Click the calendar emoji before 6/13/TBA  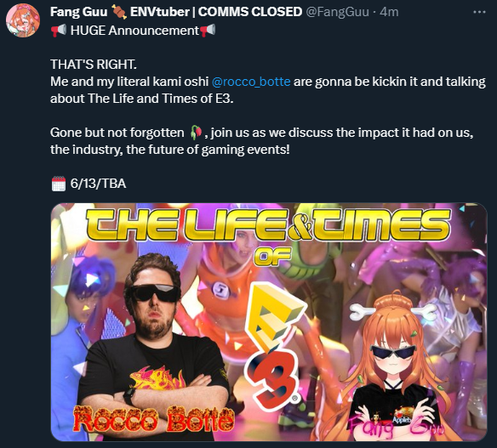pos(59,184)
